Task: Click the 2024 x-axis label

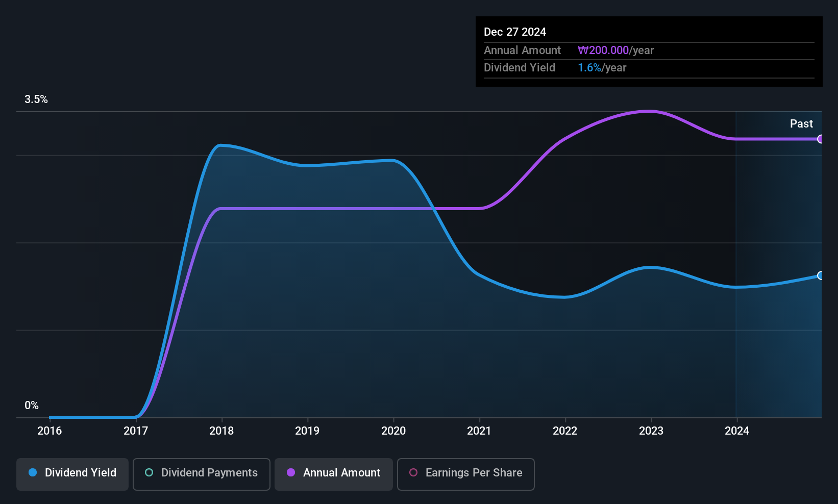Action: pyautogui.click(x=737, y=431)
